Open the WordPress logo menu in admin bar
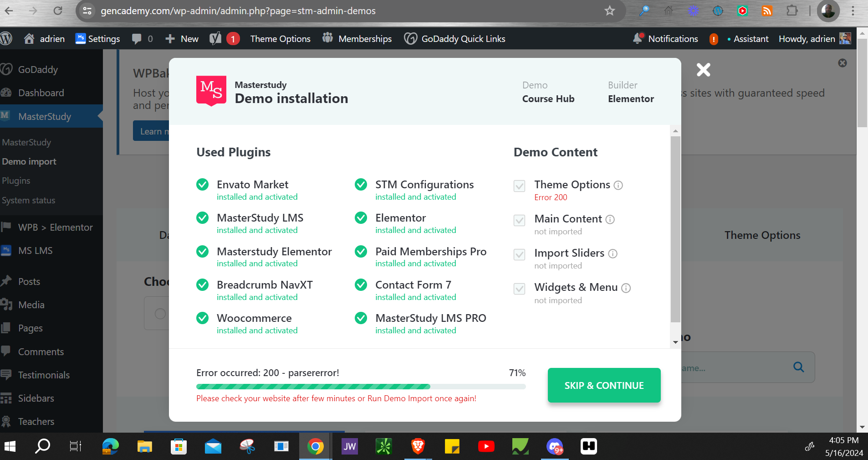This screenshot has height=460, width=868. 6,39
